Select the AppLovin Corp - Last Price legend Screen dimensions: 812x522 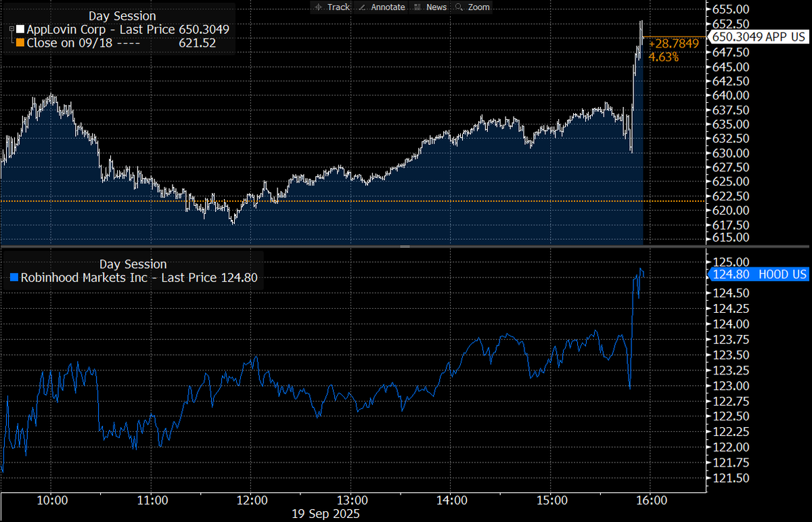[128, 30]
